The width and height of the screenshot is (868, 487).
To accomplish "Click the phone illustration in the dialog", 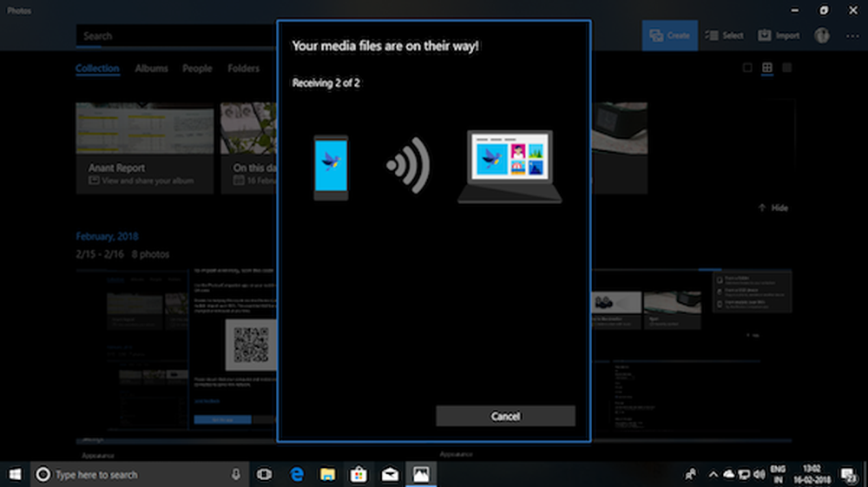I will [x=331, y=168].
